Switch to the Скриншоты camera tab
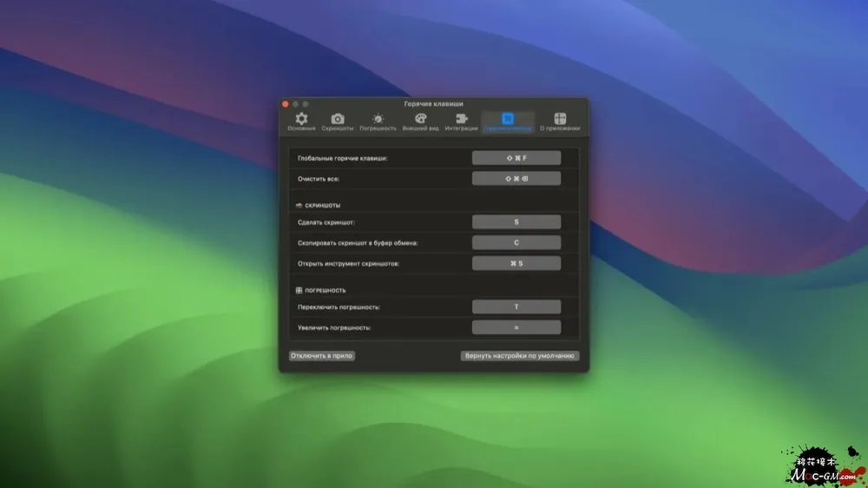The width and height of the screenshot is (868, 488). pos(337,122)
